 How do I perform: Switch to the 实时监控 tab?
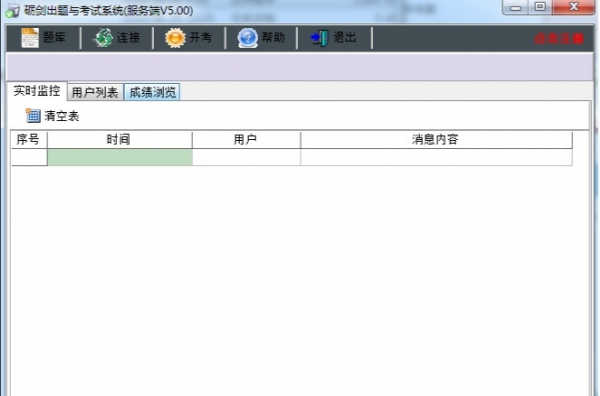pyautogui.click(x=37, y=91)
